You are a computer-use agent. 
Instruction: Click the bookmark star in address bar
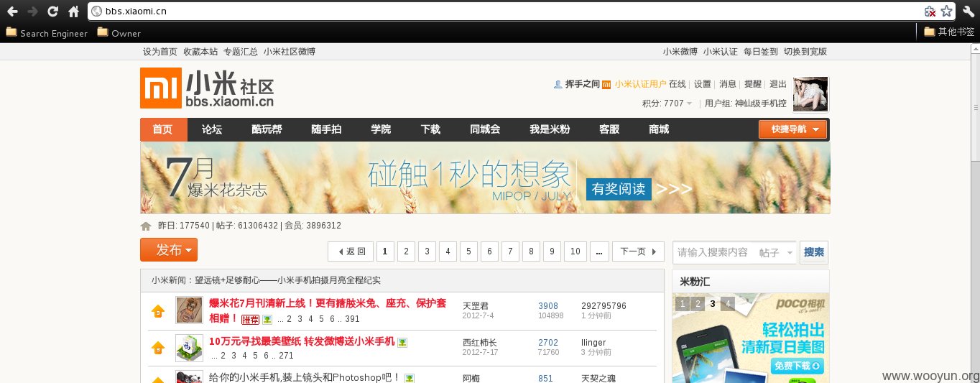947,11
